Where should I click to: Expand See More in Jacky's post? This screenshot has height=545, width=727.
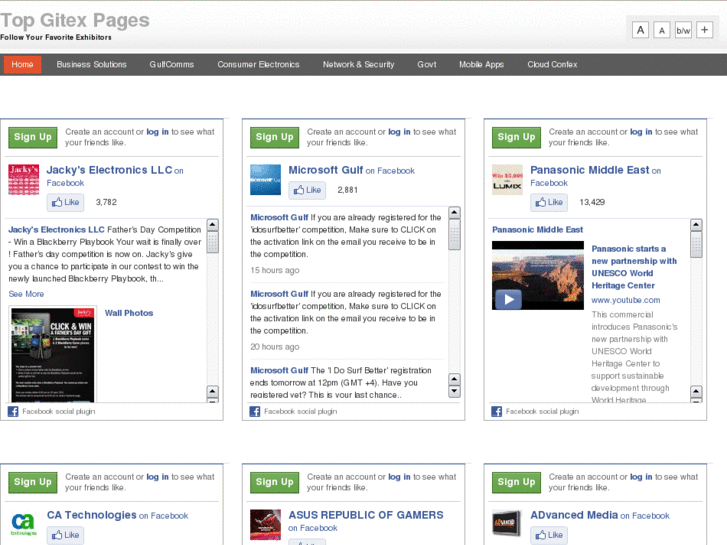click(26, 294)
